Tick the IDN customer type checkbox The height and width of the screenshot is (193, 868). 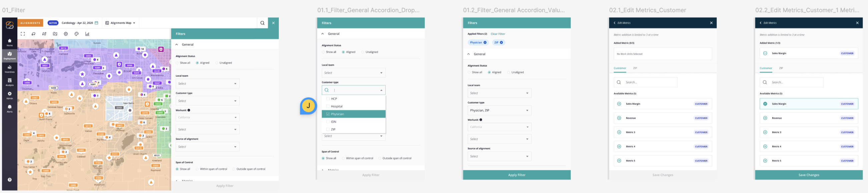point(328,122)
